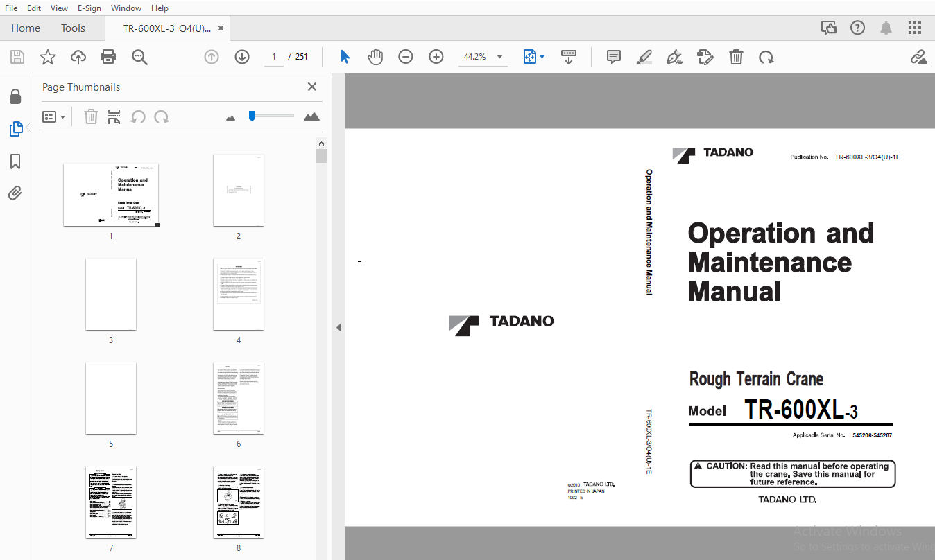Go to previous page arrow
The image size is (935, 560).
tap(212, 57)
